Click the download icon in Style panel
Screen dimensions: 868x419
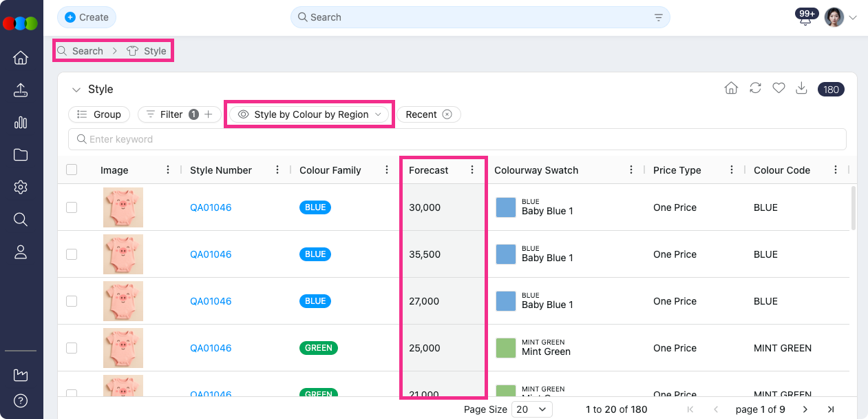tap(801, 88)
